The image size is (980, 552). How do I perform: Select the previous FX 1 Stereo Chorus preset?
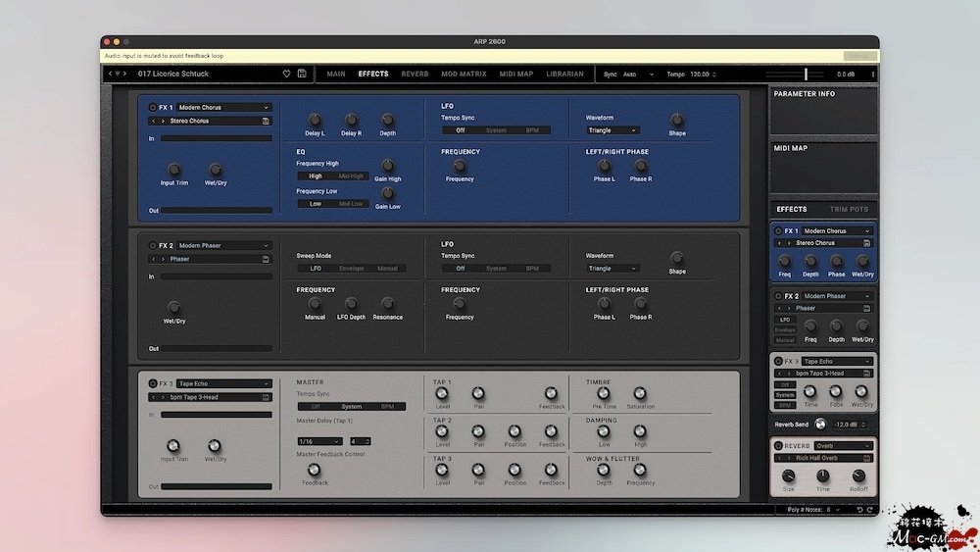[153, 122]
